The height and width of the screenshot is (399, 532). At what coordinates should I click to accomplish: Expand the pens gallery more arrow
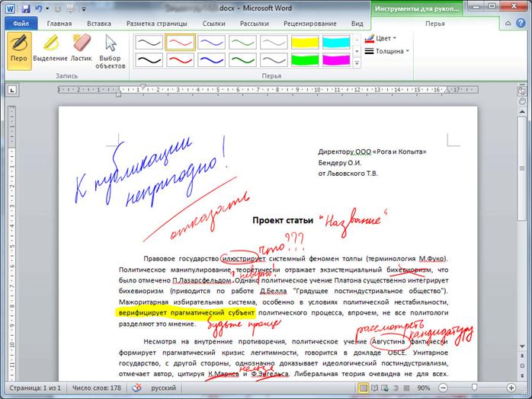[357, 63]
